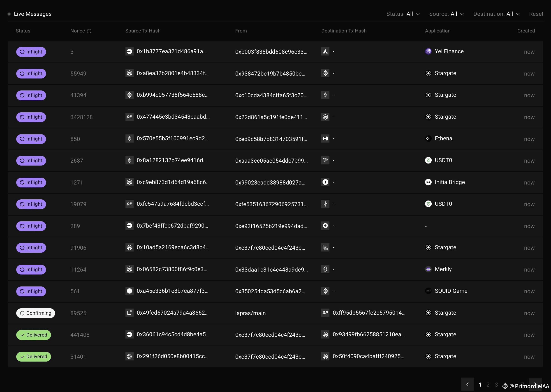
Task: Click destination chain icon in nonce 289 row
Action: pos(325,226)
